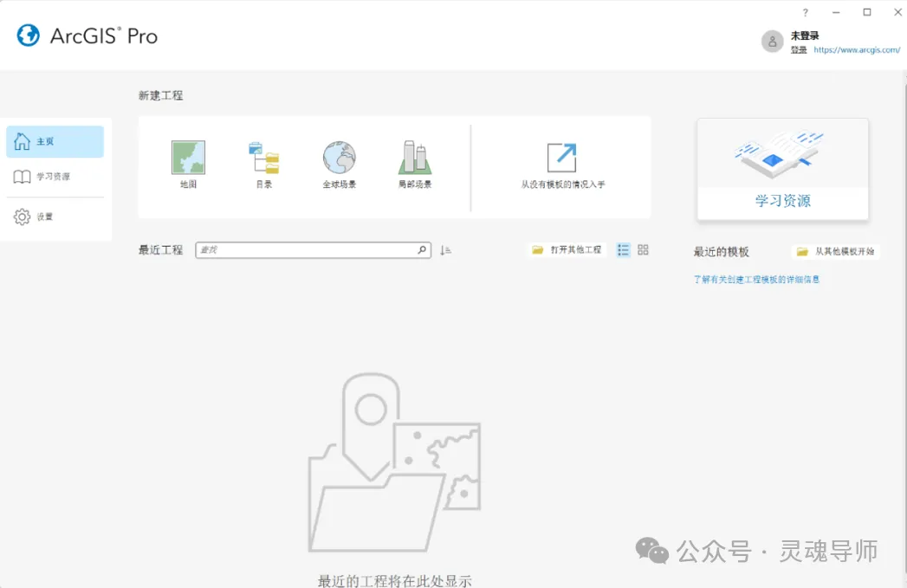The image size is (907, 588).
Task: Close the ArcGIS Pro window
Action: (897, 12)
